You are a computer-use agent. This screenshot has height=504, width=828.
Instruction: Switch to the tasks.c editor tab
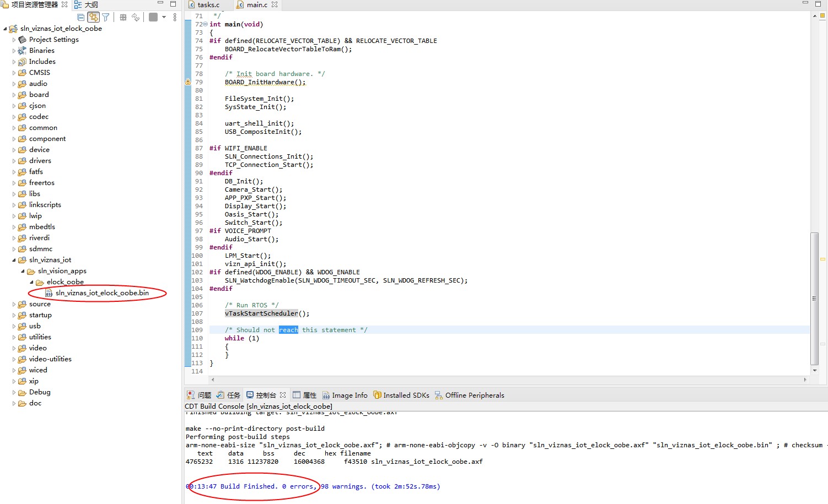204,4
